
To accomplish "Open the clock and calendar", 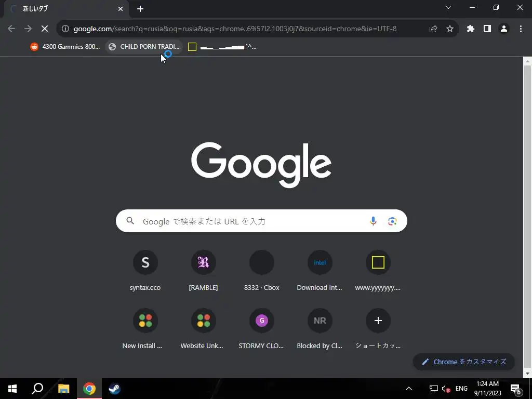I will pos(487,389).
